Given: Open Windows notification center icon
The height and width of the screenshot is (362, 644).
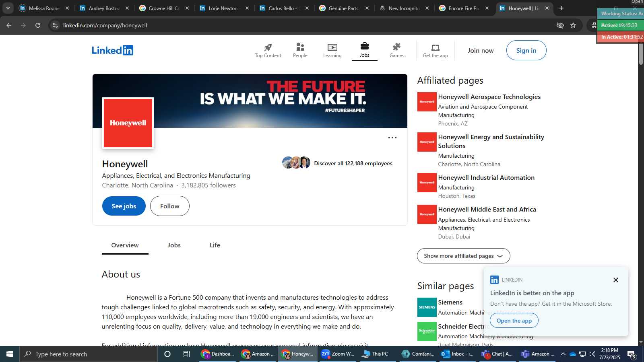Looking at the screenshot, I should click(632, 354).
